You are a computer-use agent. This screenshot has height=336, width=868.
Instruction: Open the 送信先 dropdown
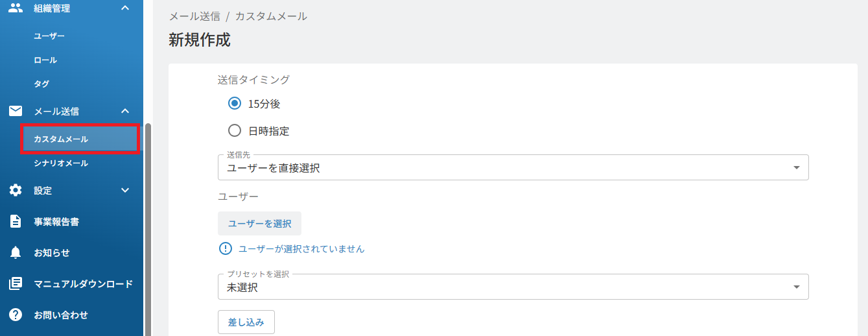click(513, 167)
